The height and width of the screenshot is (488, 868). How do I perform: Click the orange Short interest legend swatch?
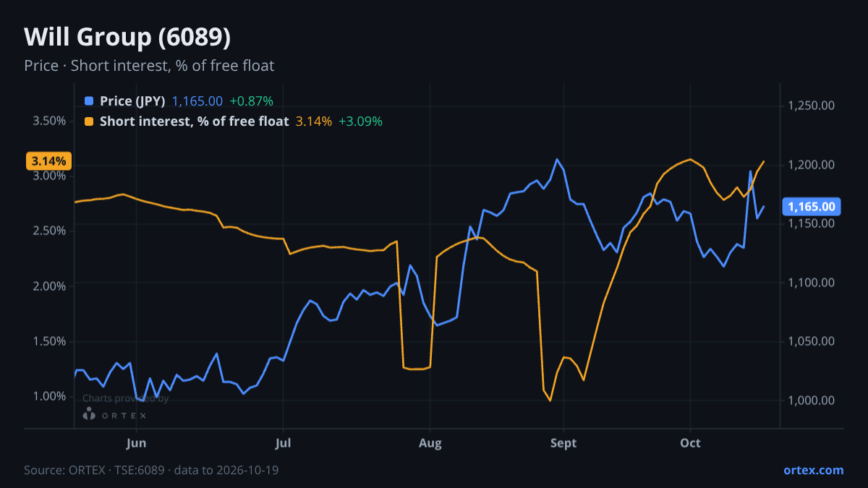[x=89, y=121]
